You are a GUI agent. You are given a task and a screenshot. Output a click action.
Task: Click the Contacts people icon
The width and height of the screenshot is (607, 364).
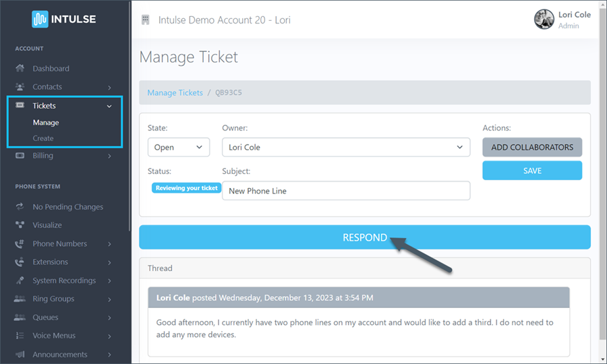(x=20, y=87)
